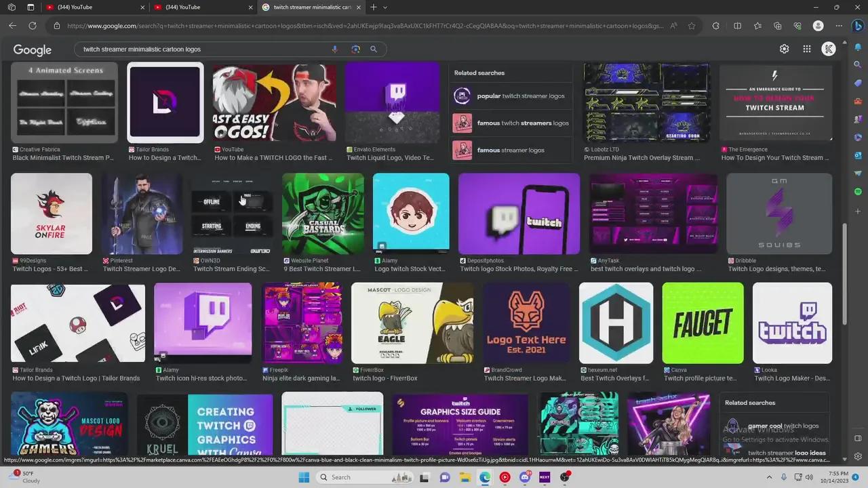
Task: Open YouTube Music taskbar icon
Action: click(x=505, y=477)
